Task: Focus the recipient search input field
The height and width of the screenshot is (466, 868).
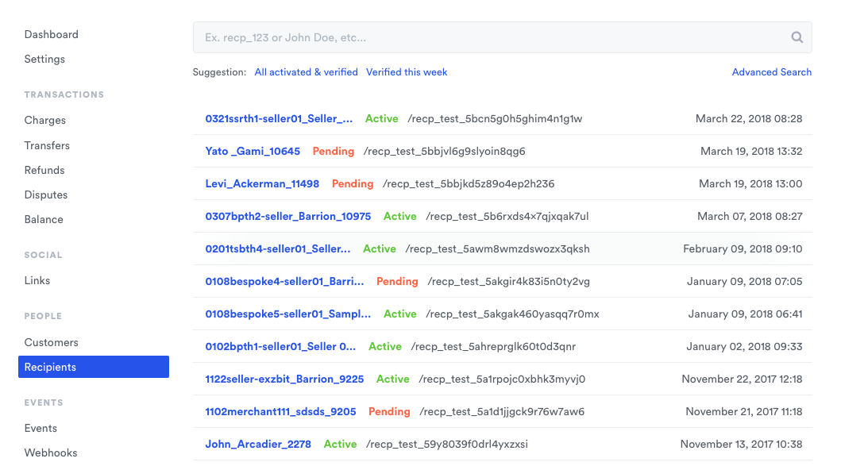Action: [502, 37]
